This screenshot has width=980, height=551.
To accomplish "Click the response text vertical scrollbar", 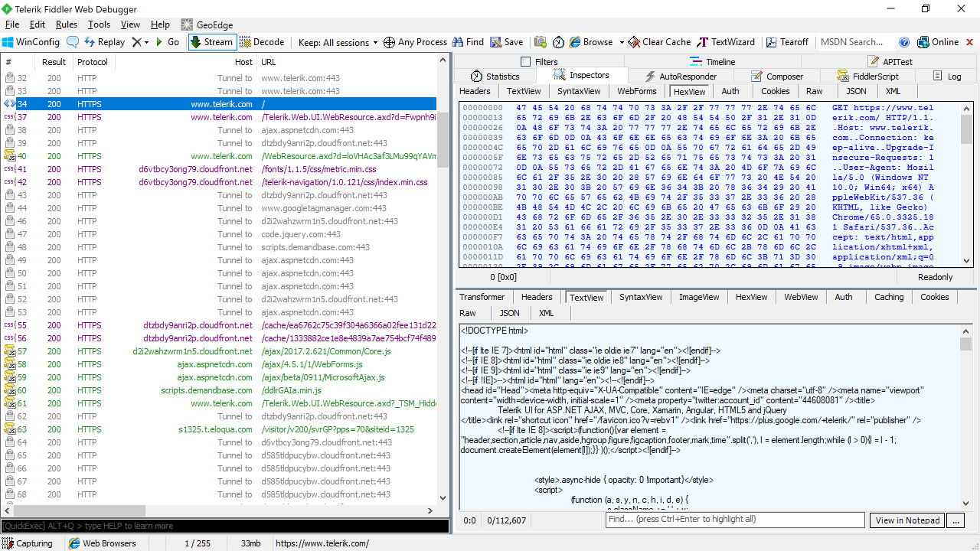I will point(966,416).
